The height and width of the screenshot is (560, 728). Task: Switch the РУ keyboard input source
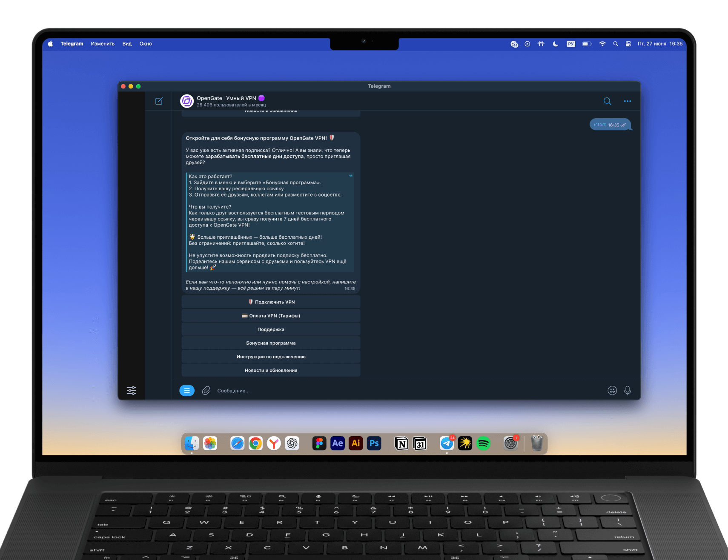(x=571, y=44)
